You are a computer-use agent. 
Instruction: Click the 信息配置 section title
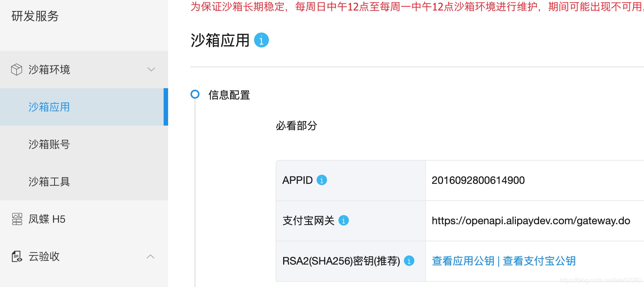pyautogui.click(x=229, y=95)
